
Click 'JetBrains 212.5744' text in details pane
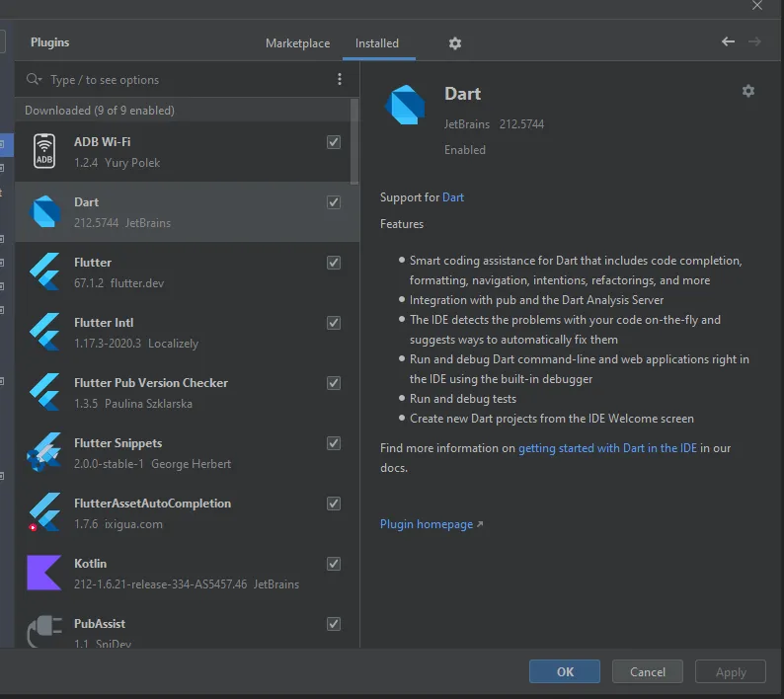pyautogui.click(x=494, y=124)
